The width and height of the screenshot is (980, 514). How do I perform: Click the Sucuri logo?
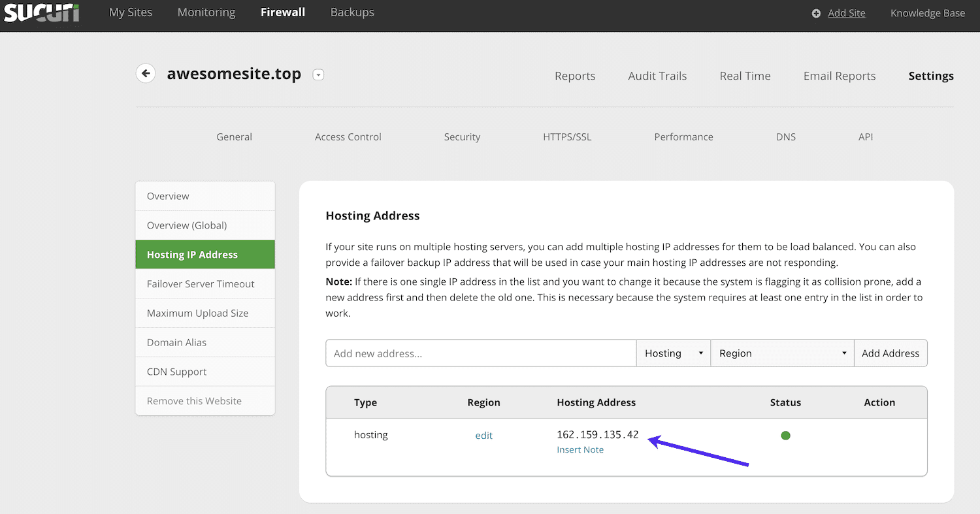click(41, 13)
